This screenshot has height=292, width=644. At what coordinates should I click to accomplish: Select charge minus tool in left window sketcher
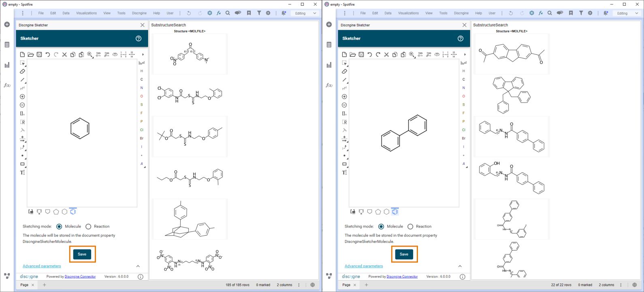tap(22, 105)
